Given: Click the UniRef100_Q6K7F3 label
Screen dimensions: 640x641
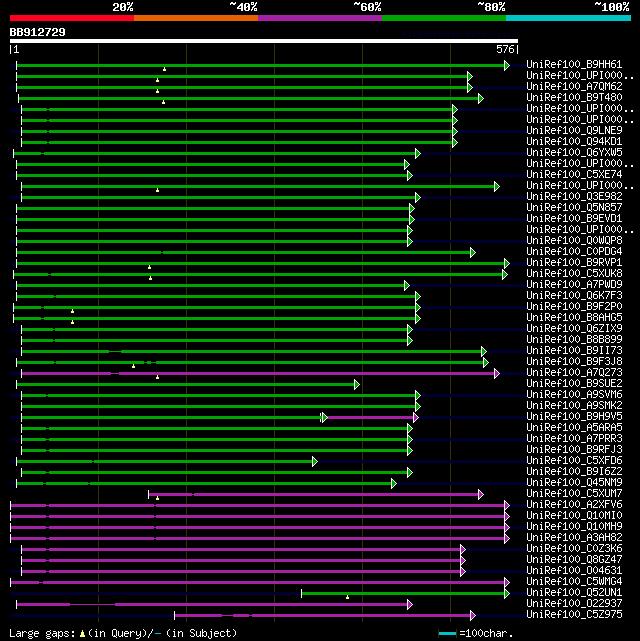Looking at the screenshot, I should click(574, 295).
